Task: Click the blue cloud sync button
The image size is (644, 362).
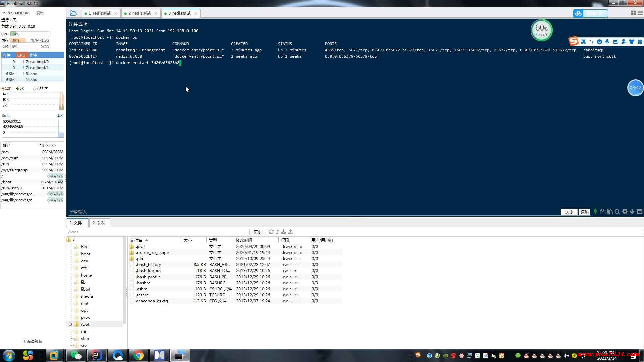Action: pos(590,13)
